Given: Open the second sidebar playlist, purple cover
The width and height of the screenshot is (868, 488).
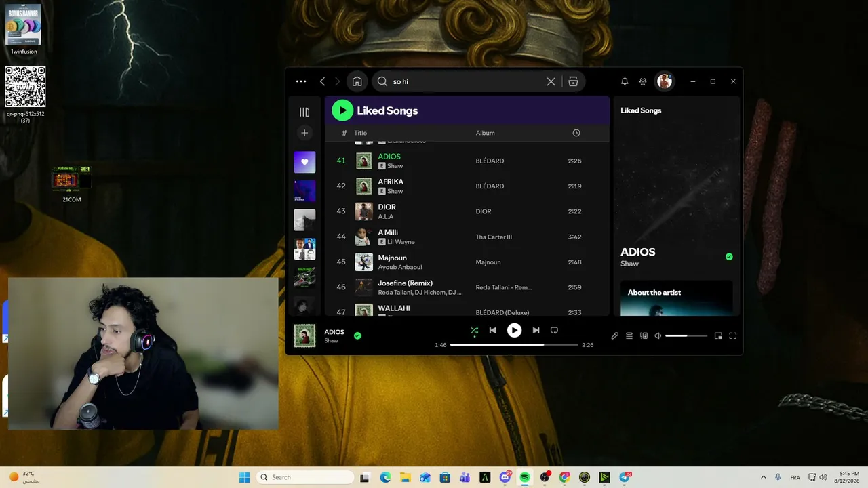Looking at the screenshot, I should 304,190.
